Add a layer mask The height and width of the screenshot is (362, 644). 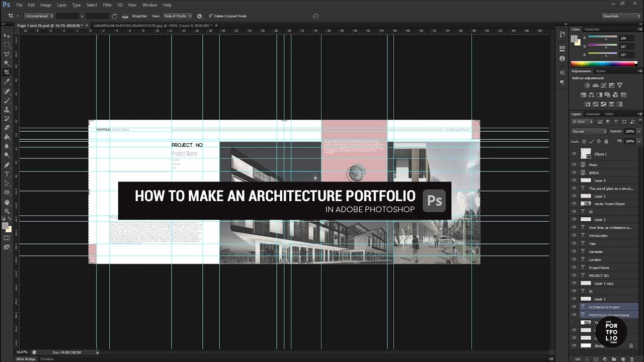(596, 359)
